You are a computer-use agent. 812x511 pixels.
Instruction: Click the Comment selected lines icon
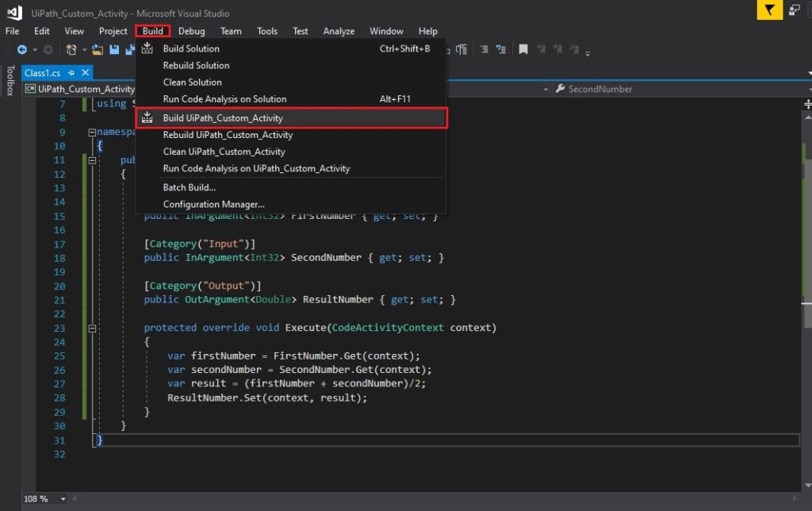pyautogui.click(x=501, y=49)
